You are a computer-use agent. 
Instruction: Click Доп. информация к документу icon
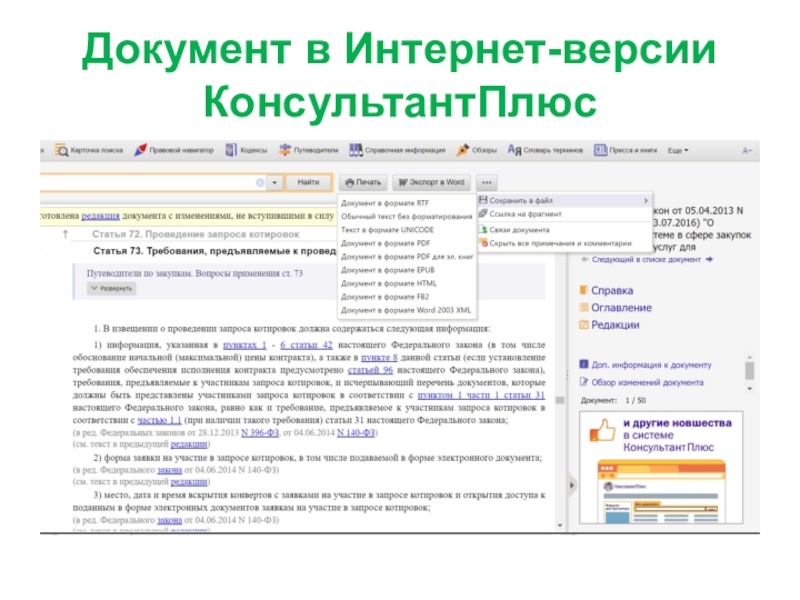tap(584, 364)
